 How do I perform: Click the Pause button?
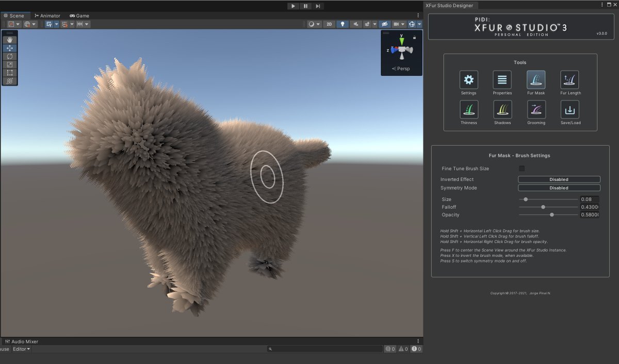(x=305, y=6)
